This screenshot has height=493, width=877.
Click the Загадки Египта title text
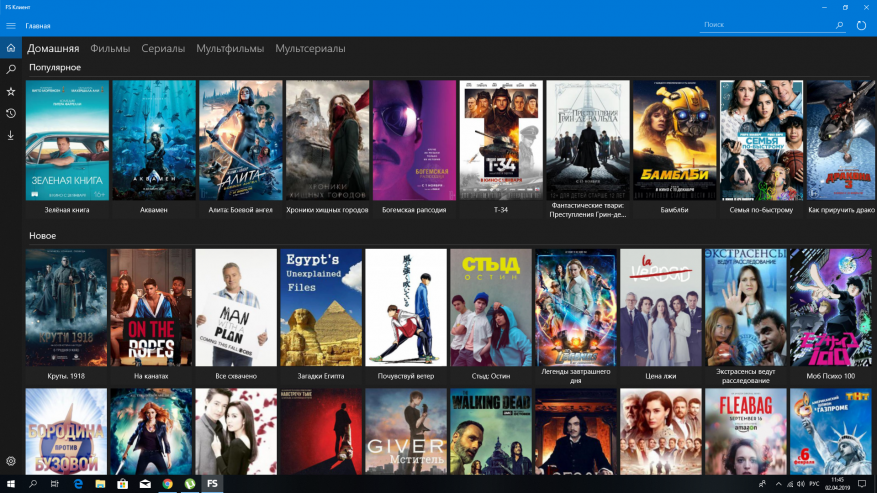point(321,376)
